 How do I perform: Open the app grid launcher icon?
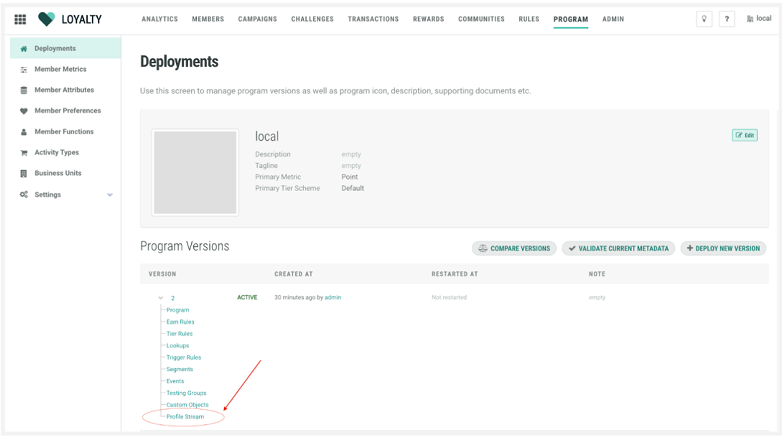coord(20,19)
